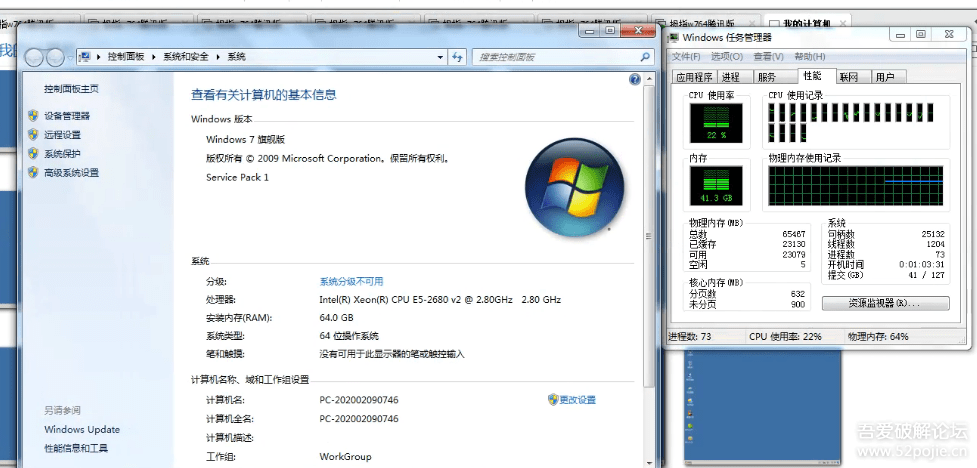Click the 系统分级不可用 link
Screen dimensions: 977x468
(x=351, y=282)
